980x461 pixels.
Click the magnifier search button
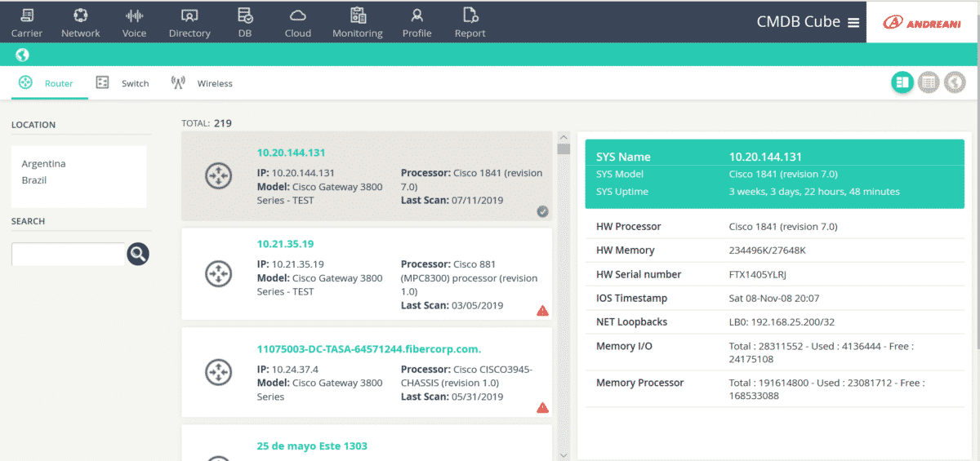tap(138, 254)
